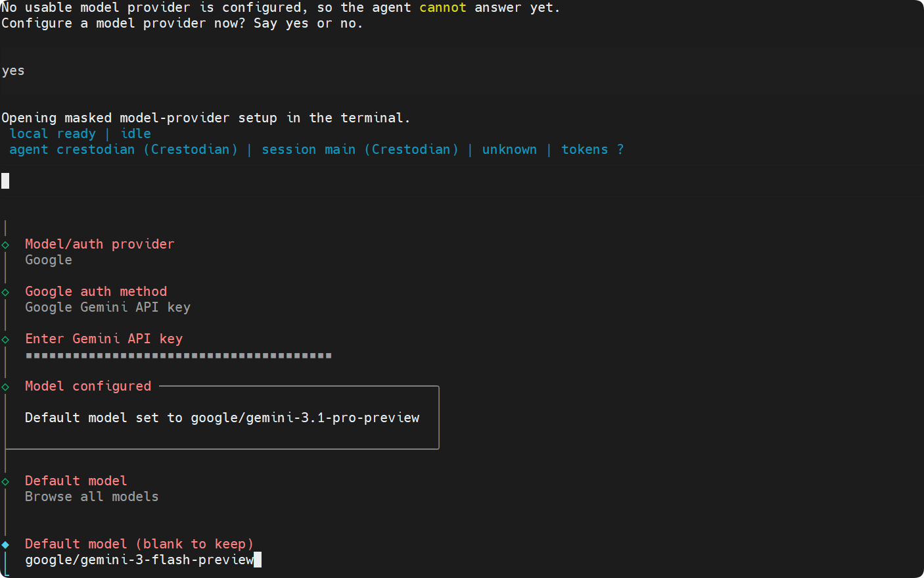The width and height of the screenshot is (924, 578).
Task: Click the 'yes' response line
Action: pyautogui.click(x=13, y=70)
